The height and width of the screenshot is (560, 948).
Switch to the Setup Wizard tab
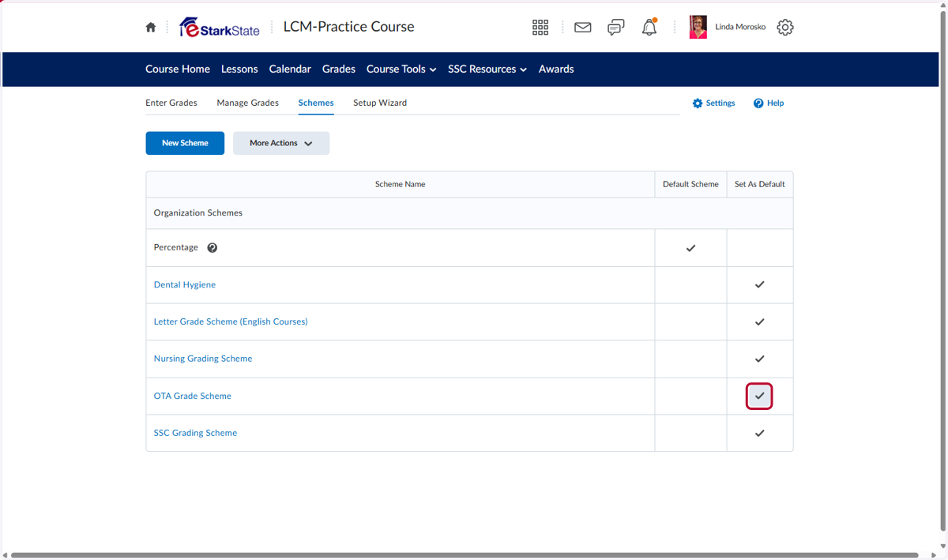[x=380, y=103]
